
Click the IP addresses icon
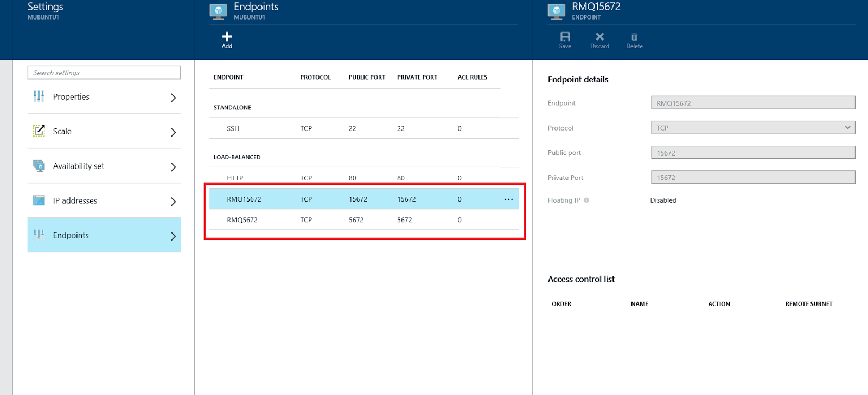click(x=39, y=200)
